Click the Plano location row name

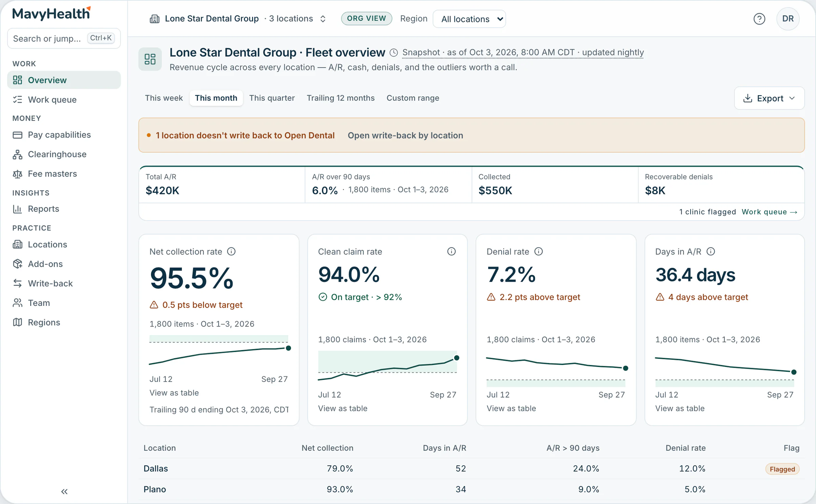(155, 489)
